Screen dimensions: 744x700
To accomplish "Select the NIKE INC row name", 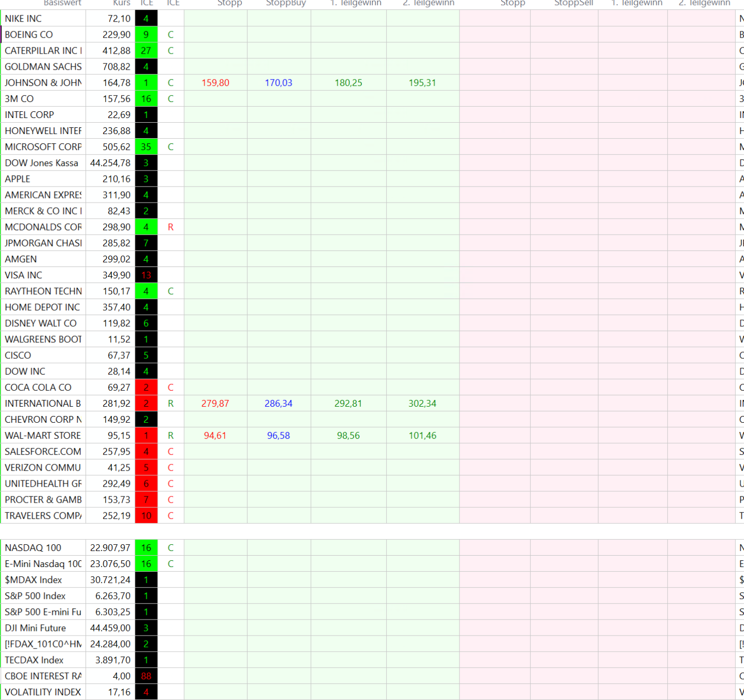I will [23, 19].
